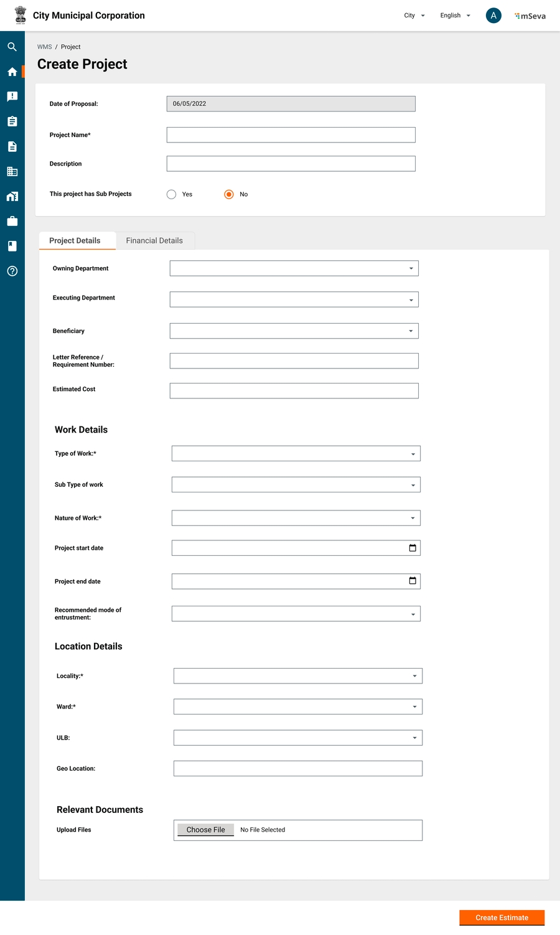Open the complaints feedback sidebar icon

12,96
